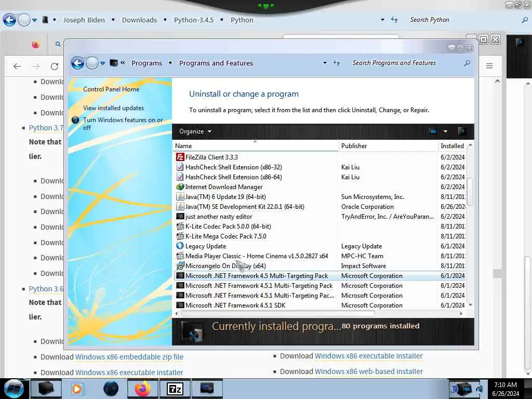Click the Programs and Features breadcrumb

point(216,63)
